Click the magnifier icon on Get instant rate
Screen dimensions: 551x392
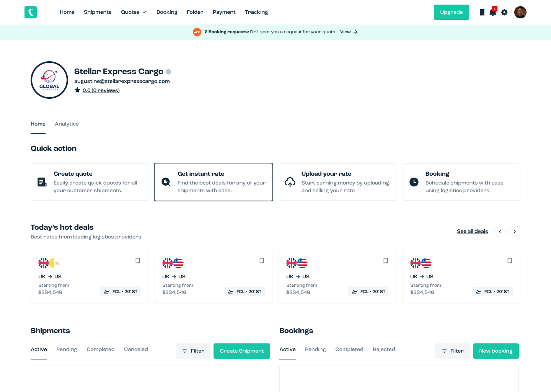(166, 182)
